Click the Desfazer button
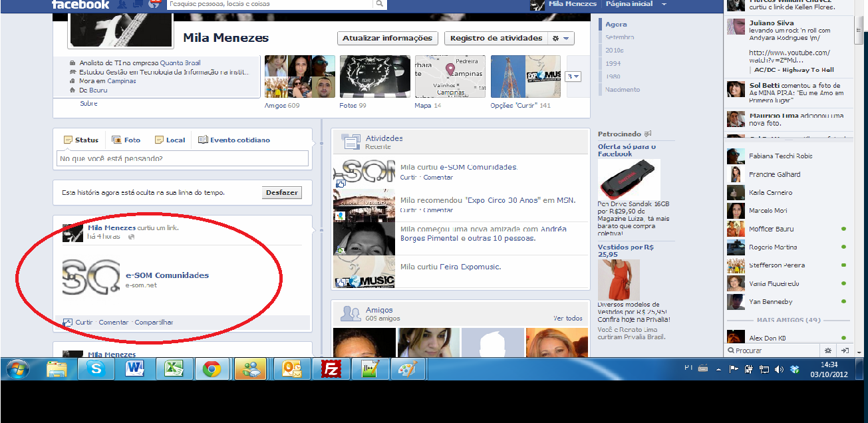This screenshot has width=868, height=423. pos(281,193)
